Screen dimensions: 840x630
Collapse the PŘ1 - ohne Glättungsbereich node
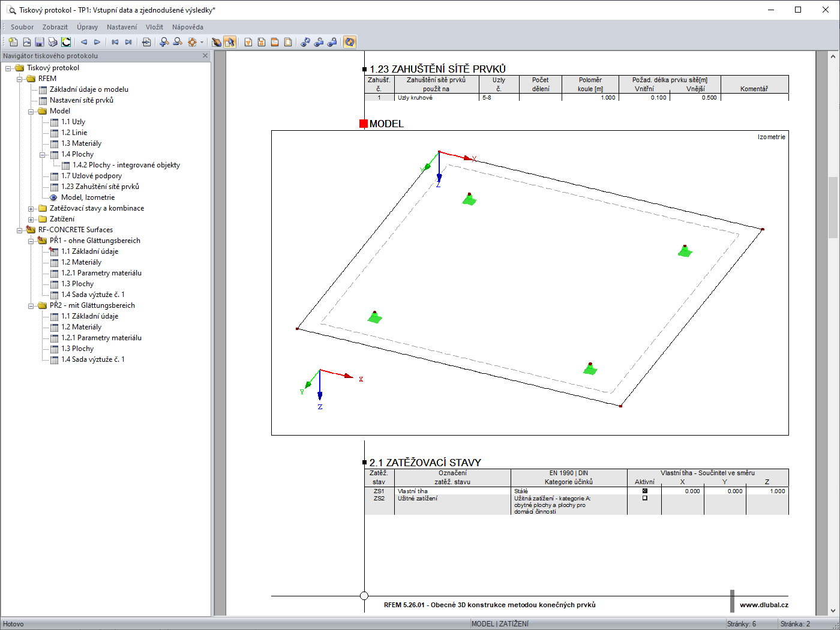tap(31, 241)
